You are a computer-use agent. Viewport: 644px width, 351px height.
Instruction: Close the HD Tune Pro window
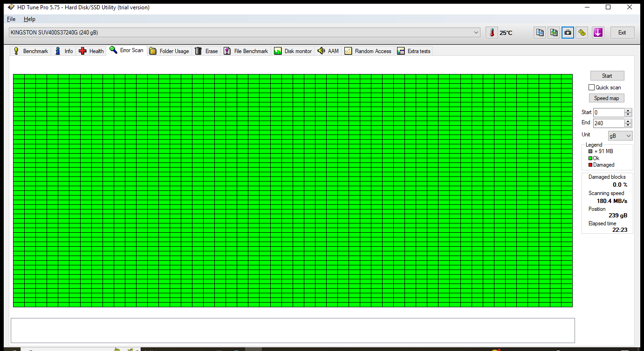(629, 7)
